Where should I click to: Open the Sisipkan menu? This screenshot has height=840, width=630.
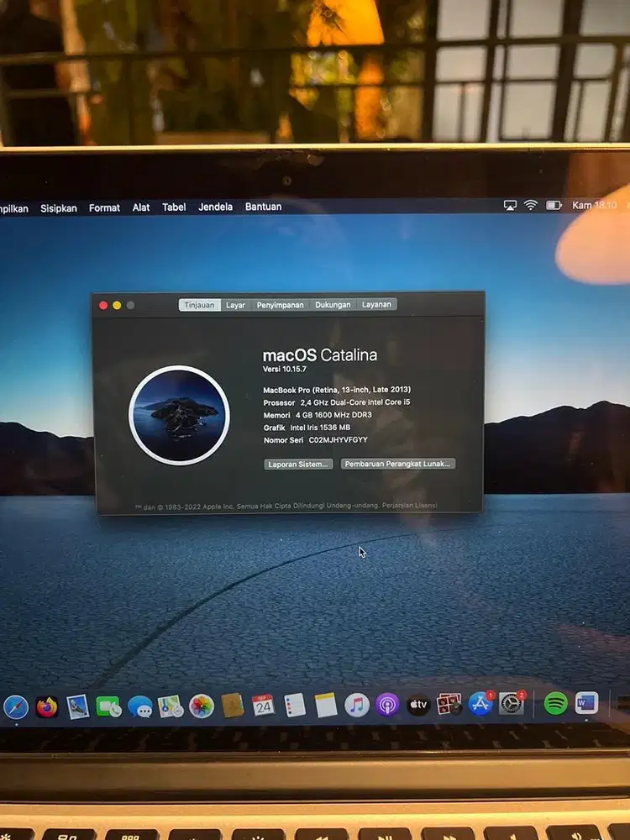59,208
